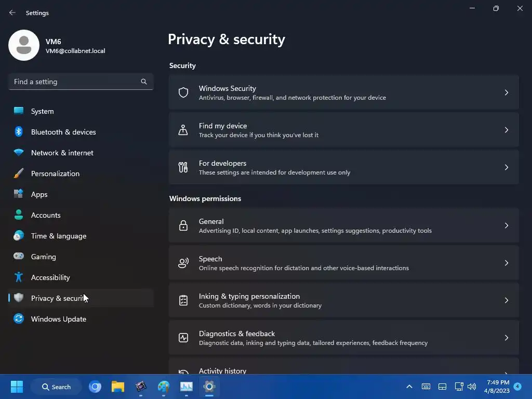Click the Windows Security shield icon
The width and height of the screenshot is (532, 399).
click(183, 92)
